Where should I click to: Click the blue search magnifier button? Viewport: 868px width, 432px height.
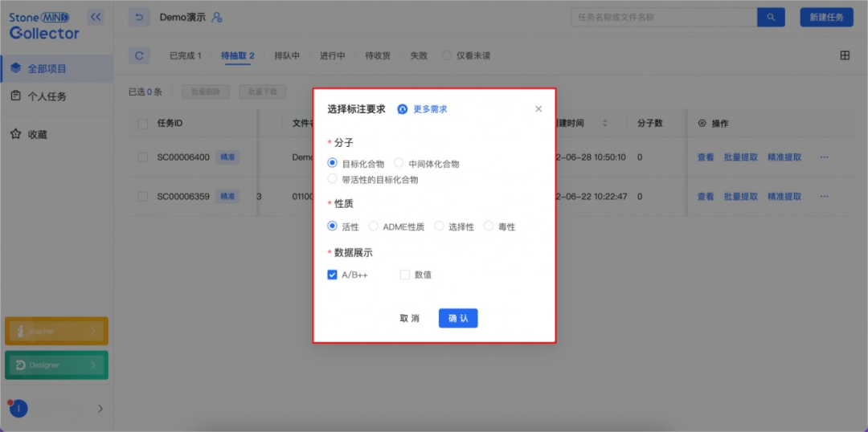click(x=771, y=17)
